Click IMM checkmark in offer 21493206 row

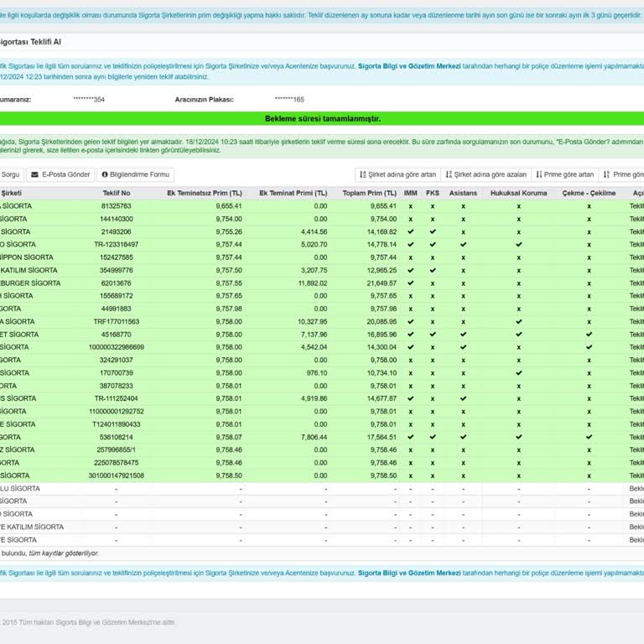[410, 231]
